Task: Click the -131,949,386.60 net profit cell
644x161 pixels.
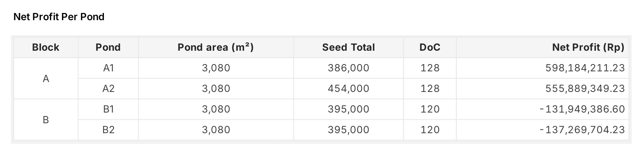Action: (x=582, y=109)
